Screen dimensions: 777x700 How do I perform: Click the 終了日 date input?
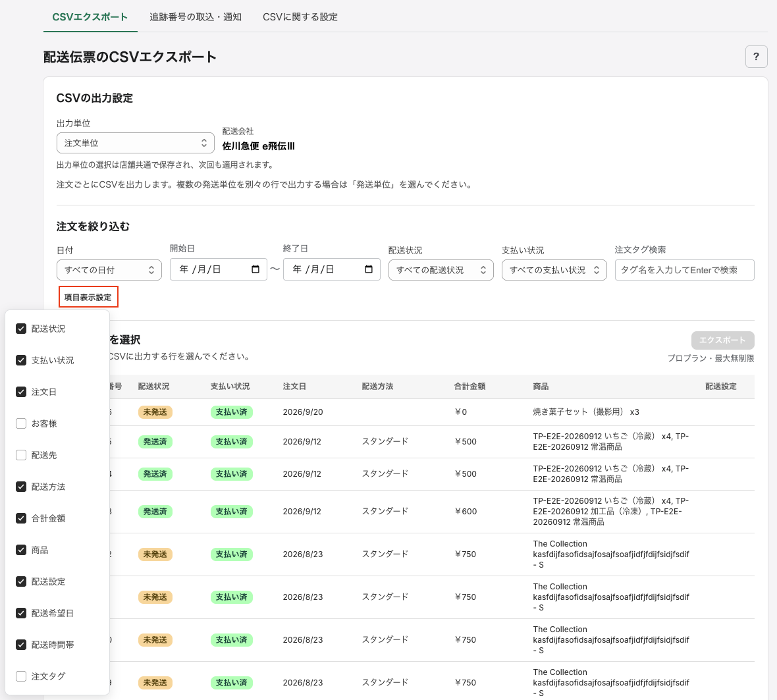(x=331, y=269)
